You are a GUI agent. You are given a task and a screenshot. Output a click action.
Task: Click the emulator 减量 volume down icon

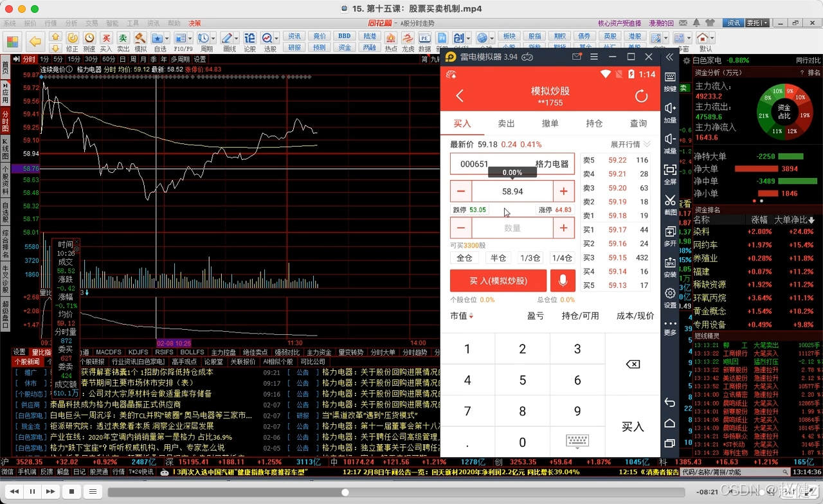[670, 143]
